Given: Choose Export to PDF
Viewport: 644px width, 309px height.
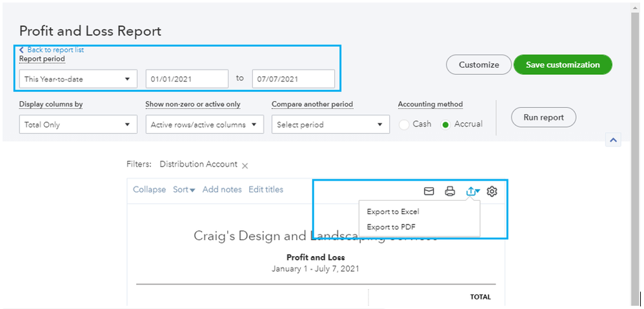Looking at the screenshot, I should click(x=391, y=227).
